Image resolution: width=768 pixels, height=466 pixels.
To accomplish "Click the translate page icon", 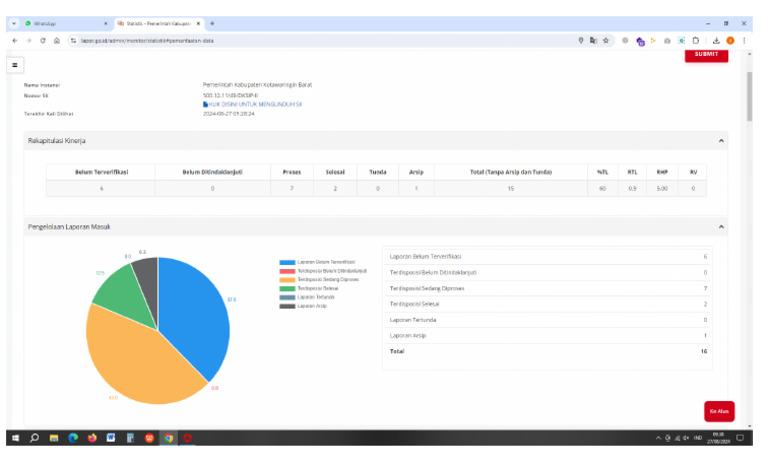I will coord(593,41).
